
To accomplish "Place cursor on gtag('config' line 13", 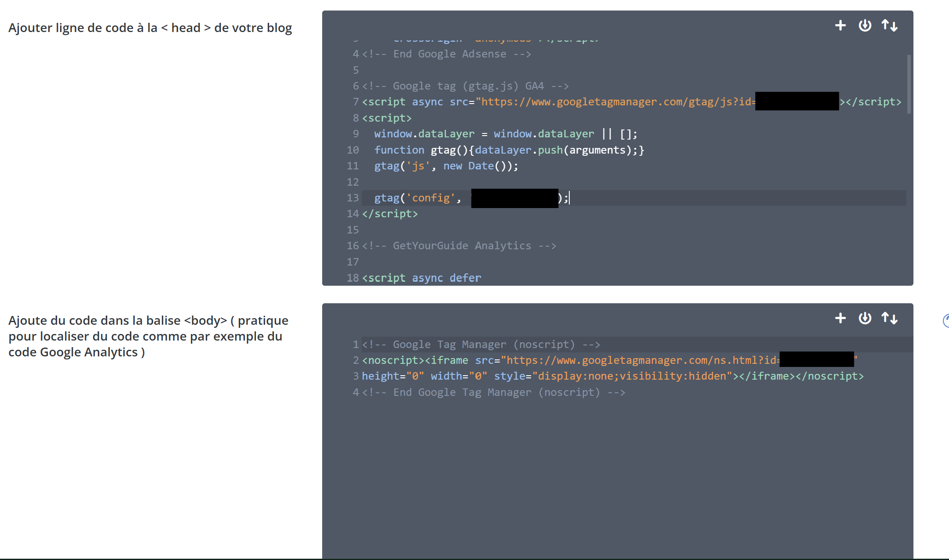I will coord(430,198).
